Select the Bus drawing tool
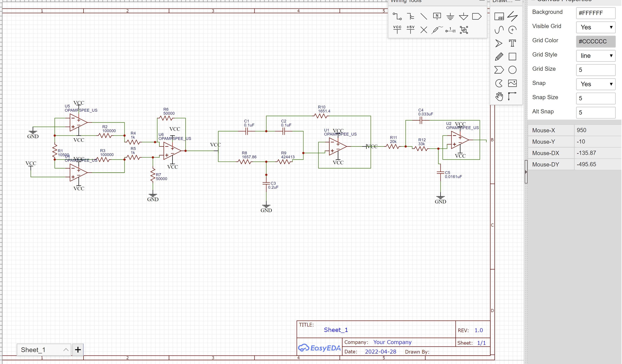The width and height of the screenshot is (622, 364). (411, 16)
